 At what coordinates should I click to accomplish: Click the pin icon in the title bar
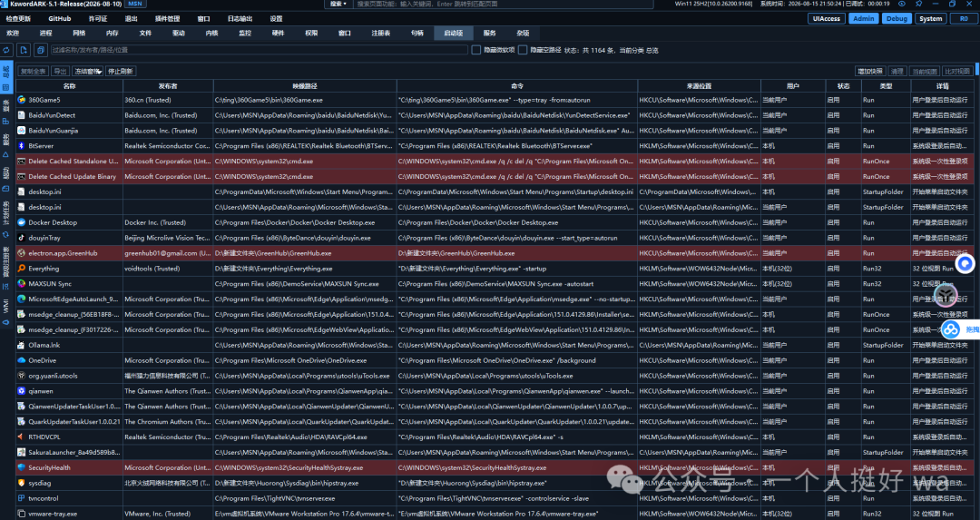[x=918, y=4]
